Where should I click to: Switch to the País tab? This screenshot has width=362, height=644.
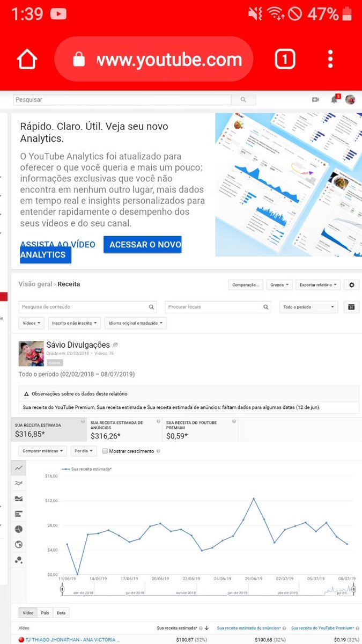[45, 613]
